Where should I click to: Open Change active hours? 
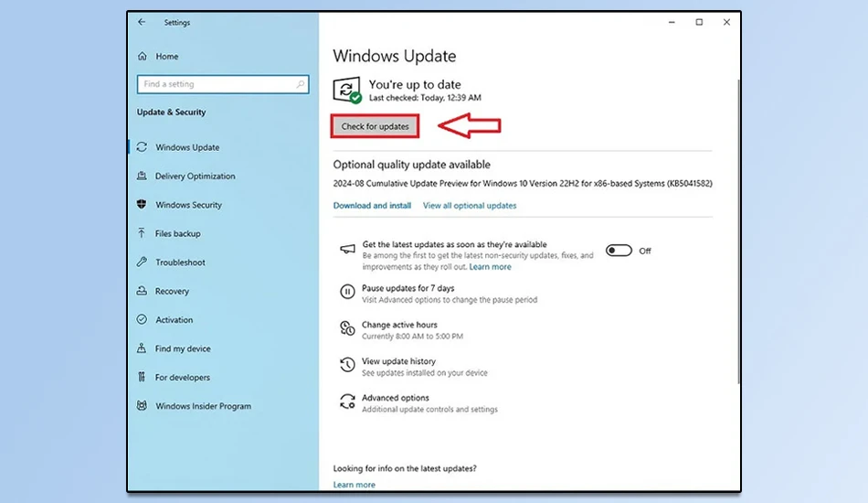[x=399, y=325]
